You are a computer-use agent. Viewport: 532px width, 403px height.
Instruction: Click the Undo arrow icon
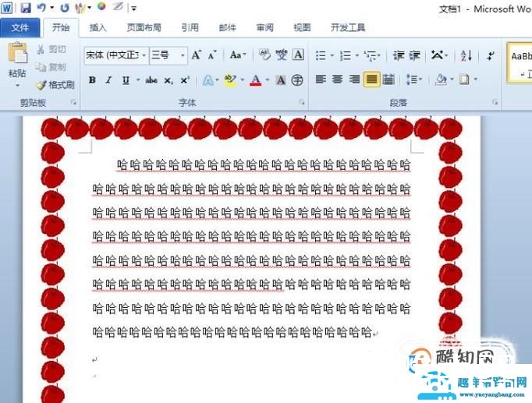click(41, 8)
